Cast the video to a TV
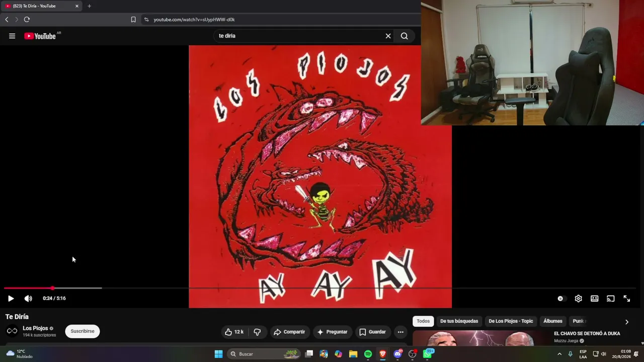The height and width of the screenshot is (362, 644). click(x=610, y=299)
